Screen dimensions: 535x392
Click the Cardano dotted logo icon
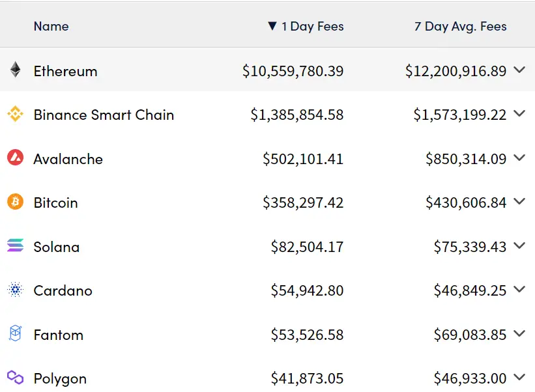15,290
